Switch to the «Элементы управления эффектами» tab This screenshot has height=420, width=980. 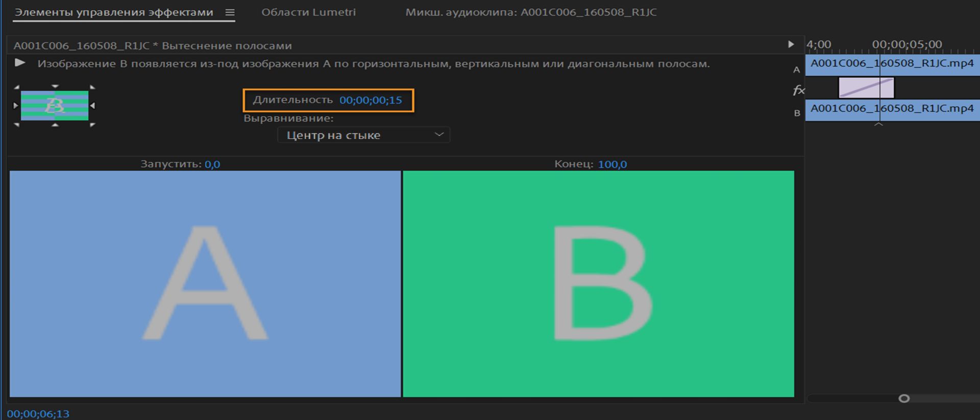click(x=114, y=12)
